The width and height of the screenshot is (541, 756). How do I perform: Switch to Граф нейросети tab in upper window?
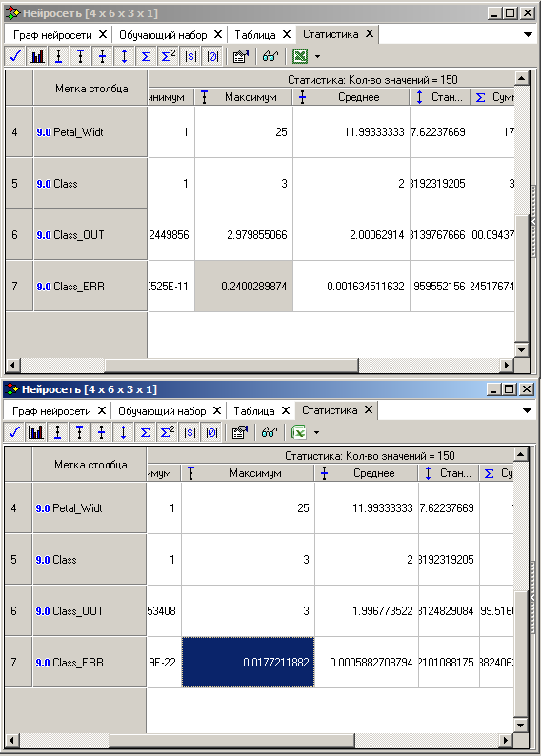click(52, 35)
